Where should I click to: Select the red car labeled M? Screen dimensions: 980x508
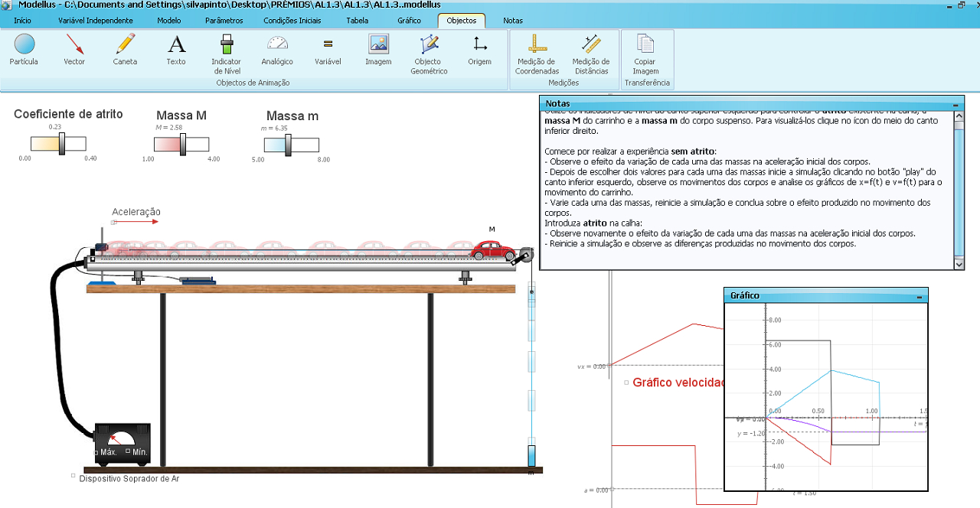tap(495, 250)
